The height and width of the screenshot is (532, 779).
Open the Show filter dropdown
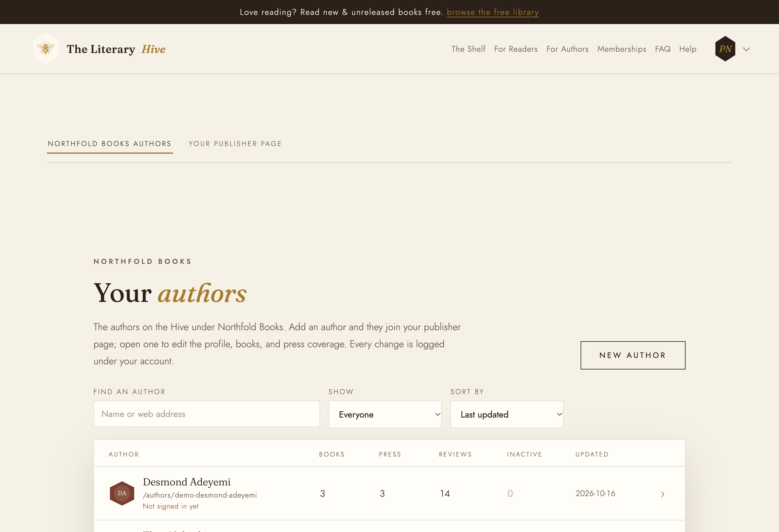(385, 414)
